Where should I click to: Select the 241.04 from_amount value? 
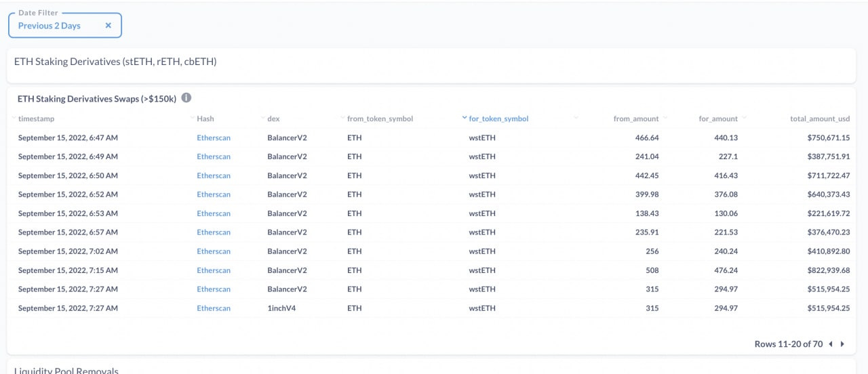[x=646, y=157]
